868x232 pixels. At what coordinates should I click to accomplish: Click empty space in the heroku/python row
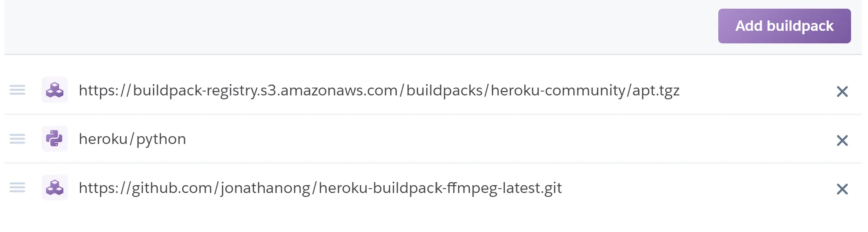pos(477,139)
